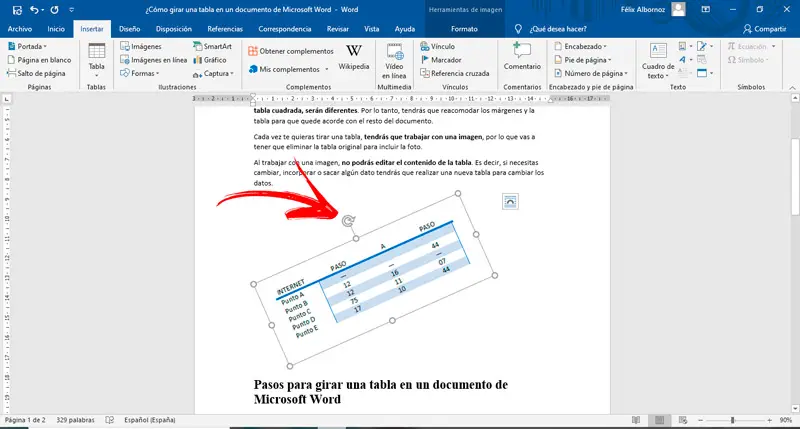Image resolution: width=800 pixels, height=429 pixels.
Task: Click the Compartir button
Action: tap(764, 29)
